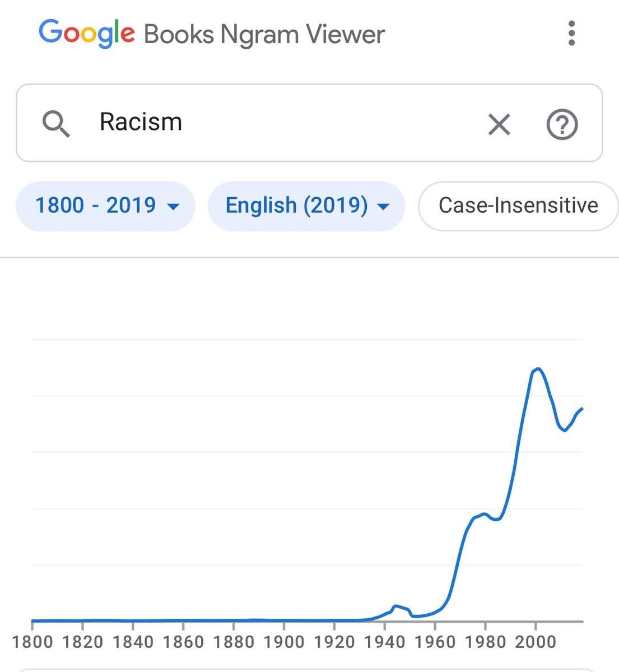Focus the search field containing Racism
Viewport: 619px width, 672px height.
pyautogui.click(x=280, y=123)
